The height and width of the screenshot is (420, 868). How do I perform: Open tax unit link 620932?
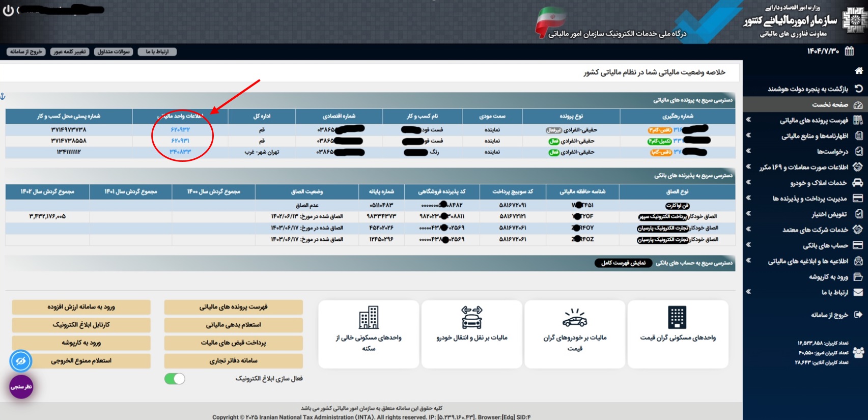[x=180, y=130]
